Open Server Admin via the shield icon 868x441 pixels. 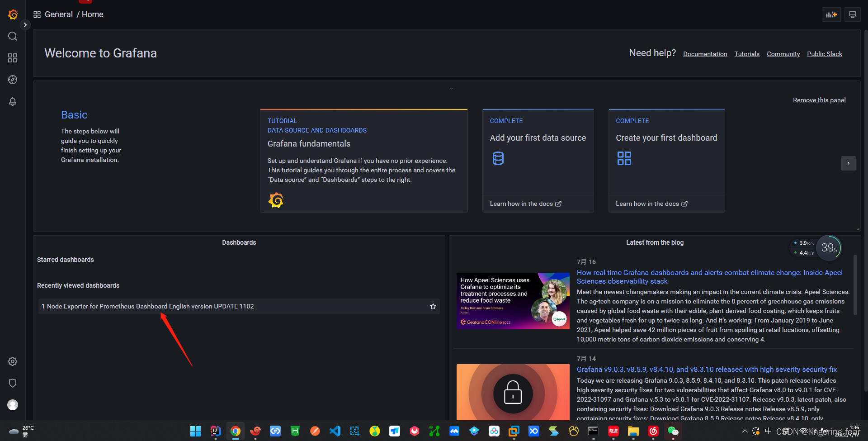point(12,383)
